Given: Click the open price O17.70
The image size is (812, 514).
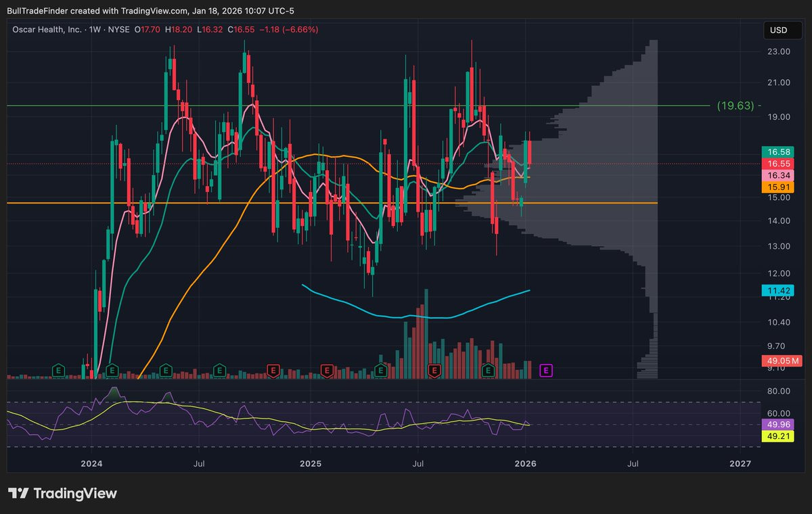Looking at the screenshot, I should (x=147, y=30).
